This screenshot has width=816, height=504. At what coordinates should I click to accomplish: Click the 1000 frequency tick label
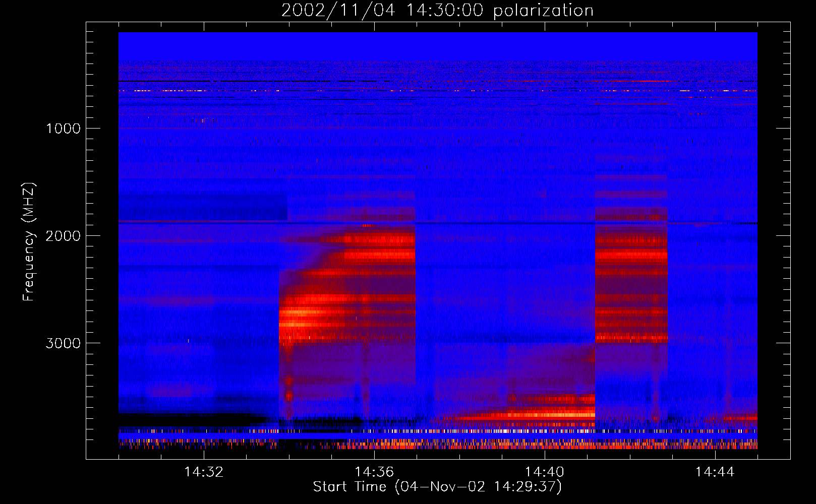tap(63, 129)
